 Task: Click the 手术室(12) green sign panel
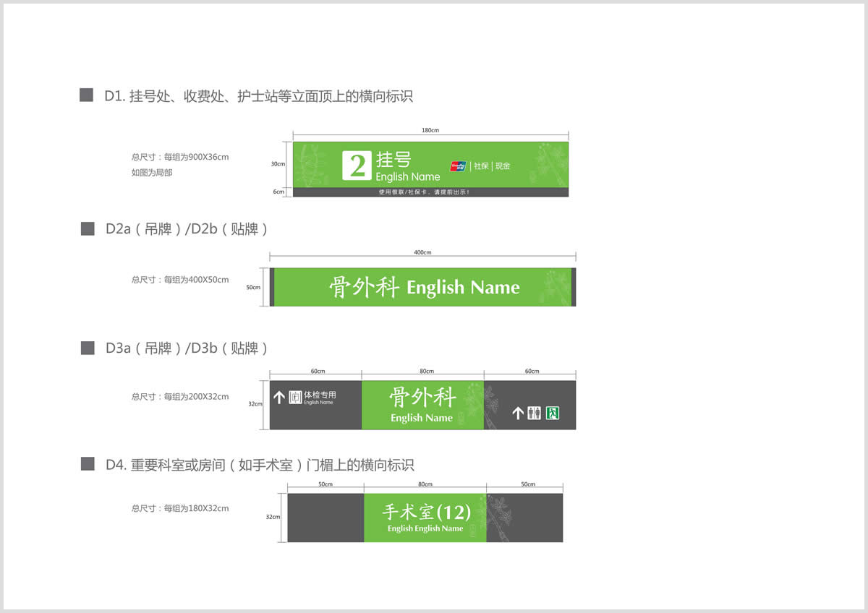click(425, 518)
